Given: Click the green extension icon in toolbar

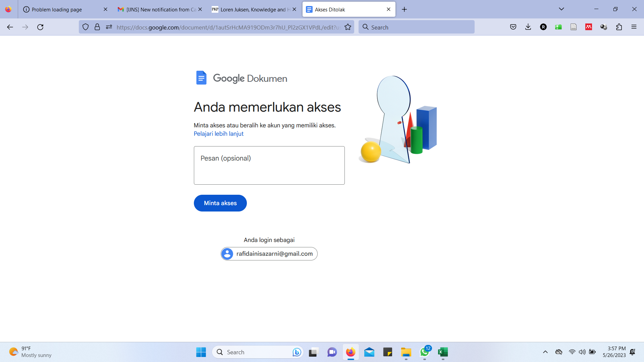Looking at the screenshot, I should coord(558,27).
